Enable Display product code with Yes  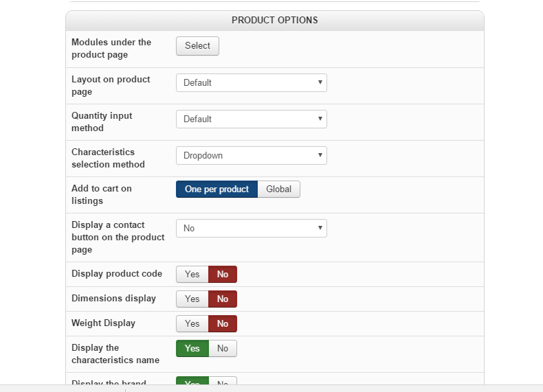[x=192, y=275]
